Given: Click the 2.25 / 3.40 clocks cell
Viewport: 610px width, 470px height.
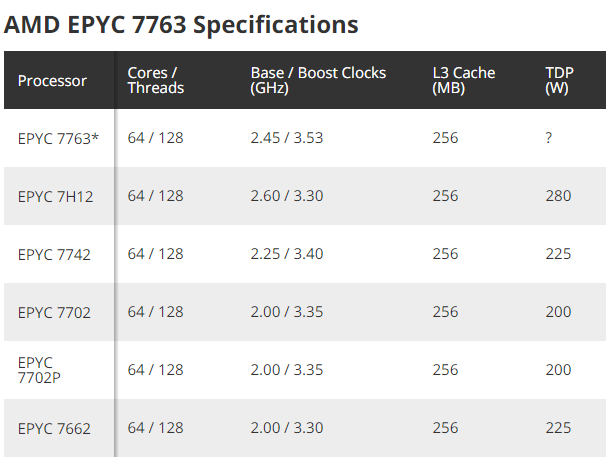Looking at the screenshot, I should [x=287, y=254].
